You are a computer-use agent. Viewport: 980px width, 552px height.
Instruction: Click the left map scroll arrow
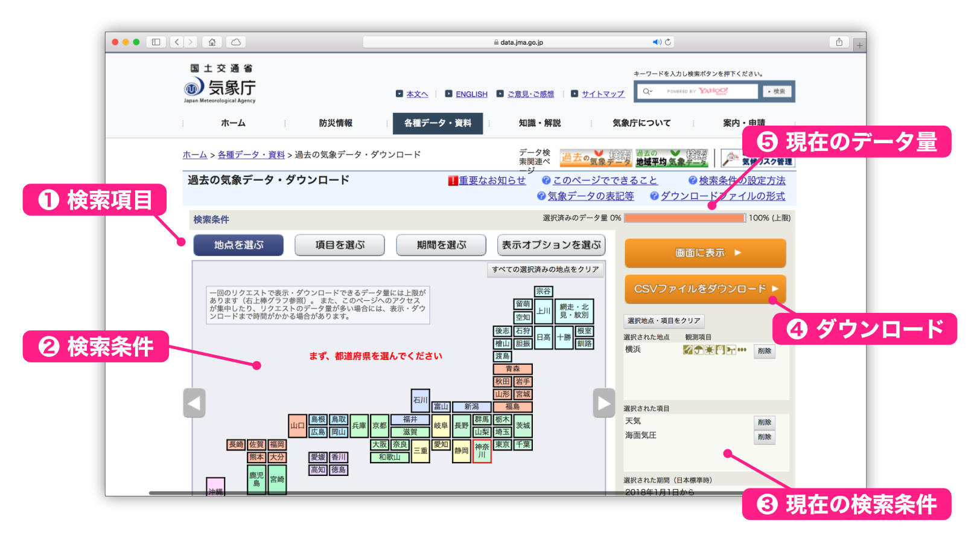pyautogui.click(x=194, y=403)
